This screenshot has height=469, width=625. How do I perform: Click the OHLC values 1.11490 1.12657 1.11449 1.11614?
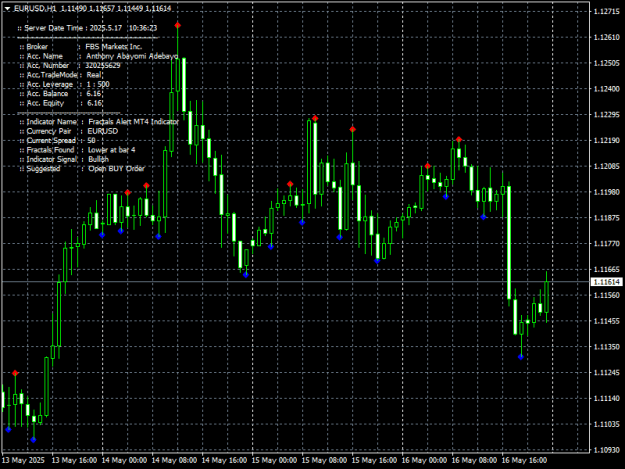tap(116, 9)
